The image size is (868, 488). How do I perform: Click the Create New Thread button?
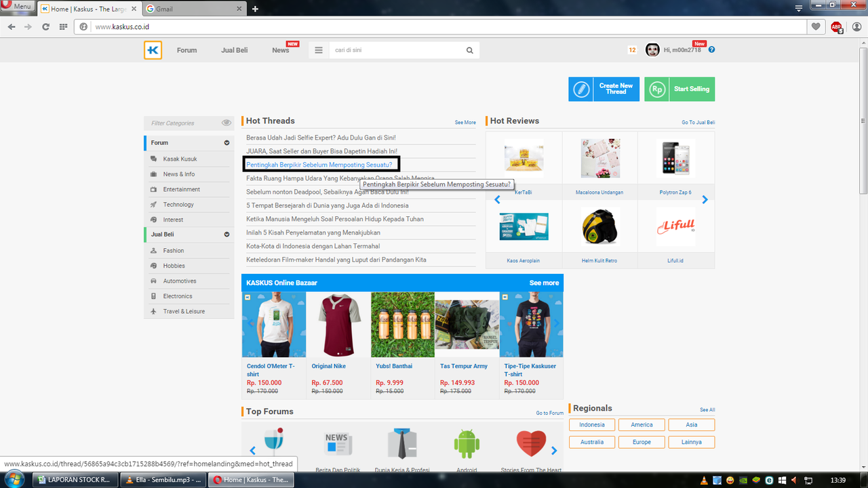coord(604,89)
